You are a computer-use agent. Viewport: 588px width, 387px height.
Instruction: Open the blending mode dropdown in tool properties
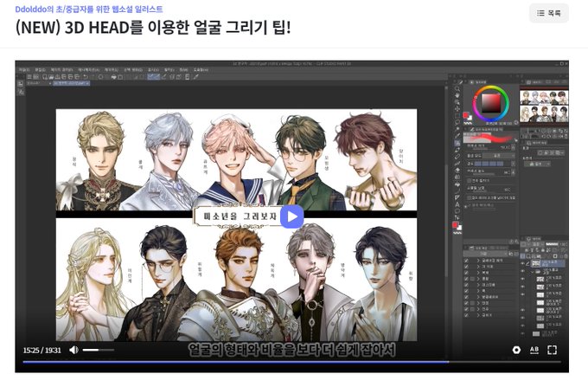click(498, 155)
